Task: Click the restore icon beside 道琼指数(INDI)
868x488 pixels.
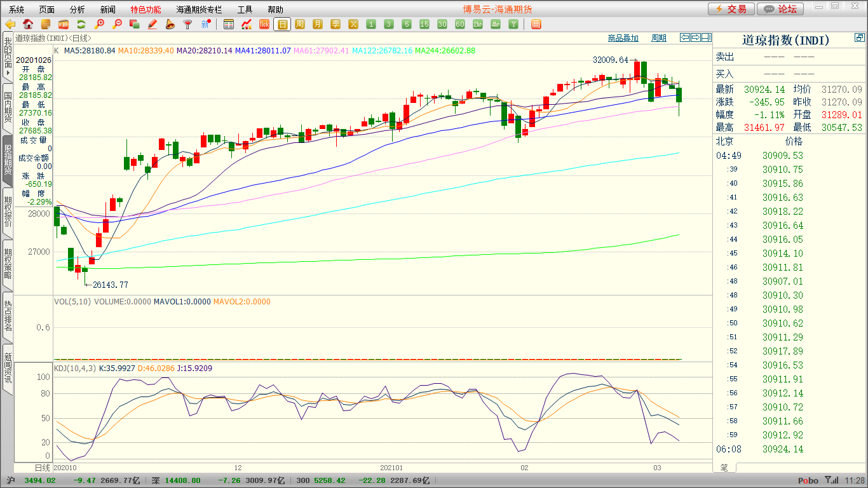Action: tap(860, 38)
